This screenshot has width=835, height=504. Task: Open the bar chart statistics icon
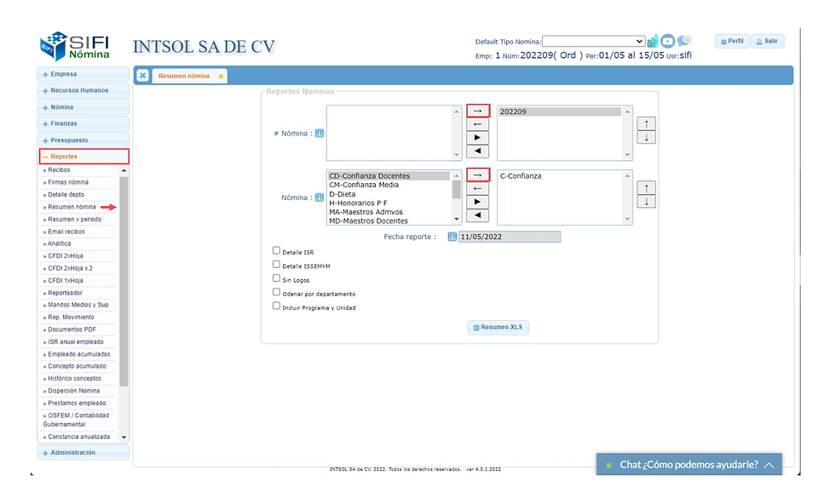click(653, 41)
